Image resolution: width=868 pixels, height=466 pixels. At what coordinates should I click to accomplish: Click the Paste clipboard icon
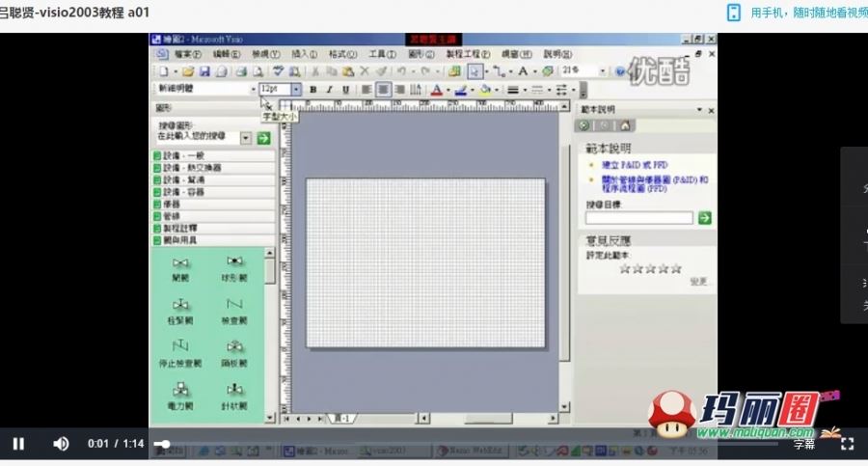point(348,71)
